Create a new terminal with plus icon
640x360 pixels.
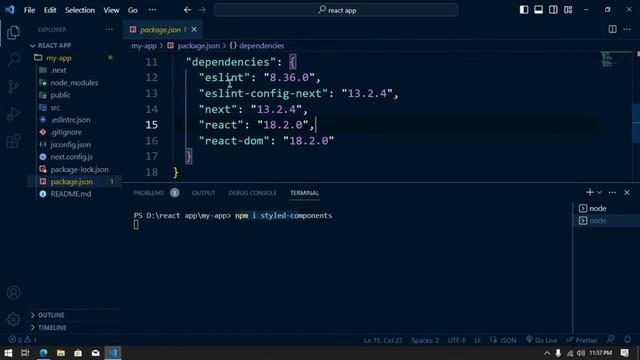click(589, 192)
